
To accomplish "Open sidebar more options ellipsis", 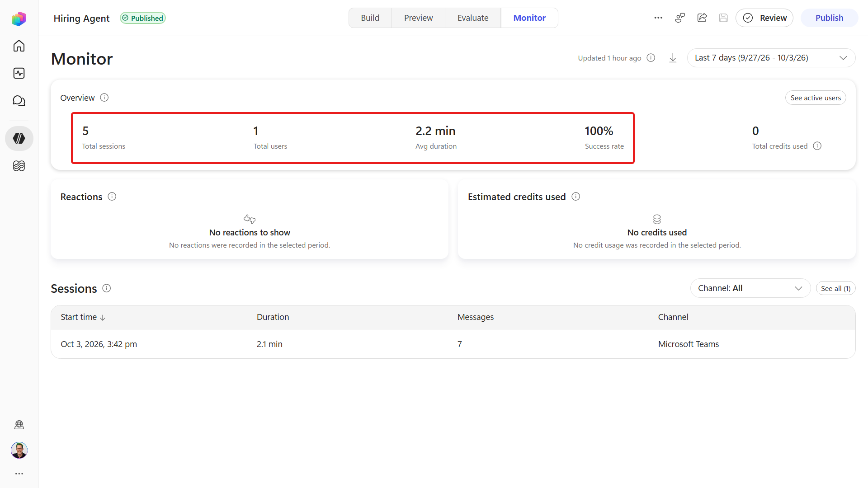I will point(19,474).
